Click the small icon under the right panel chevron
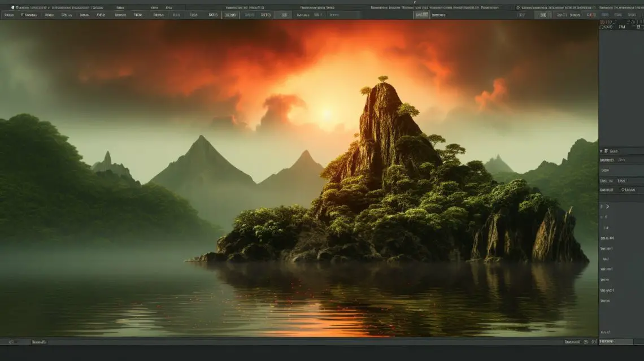Screen dimensions: 644x361 tap(605, 217)
